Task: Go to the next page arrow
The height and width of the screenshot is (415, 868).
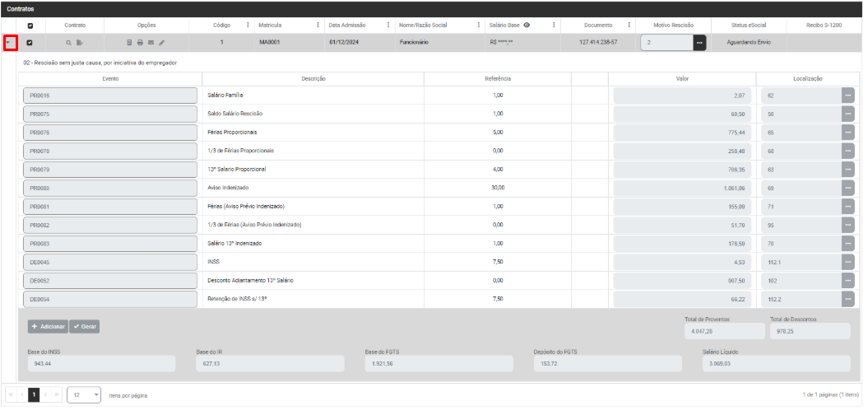Action: click(45, 395)
